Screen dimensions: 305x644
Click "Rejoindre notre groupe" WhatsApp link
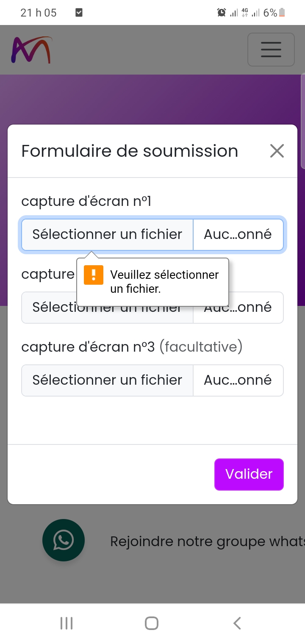(207, 541)
